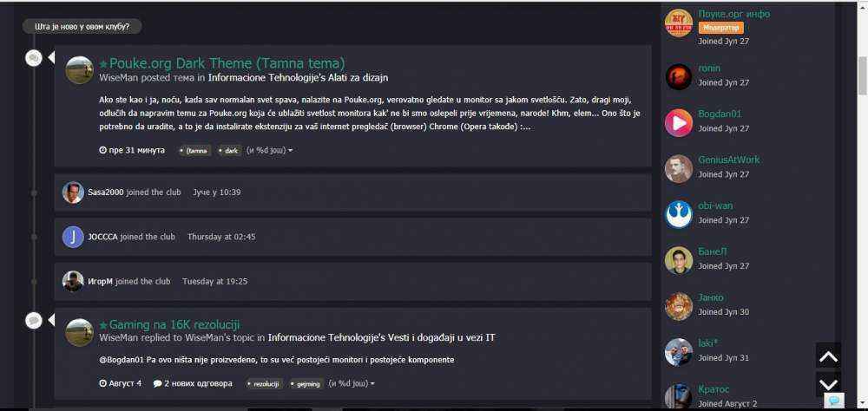Select the 'gejming' tag

coord(306,384)
